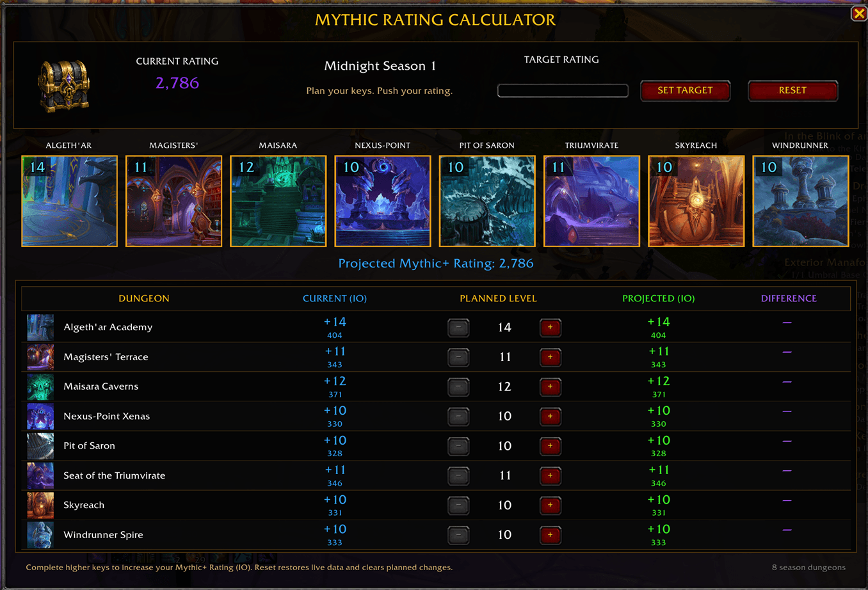Select the Algeth'ar dungeon card
Screen dimensions: 868x590
(69, 201)
